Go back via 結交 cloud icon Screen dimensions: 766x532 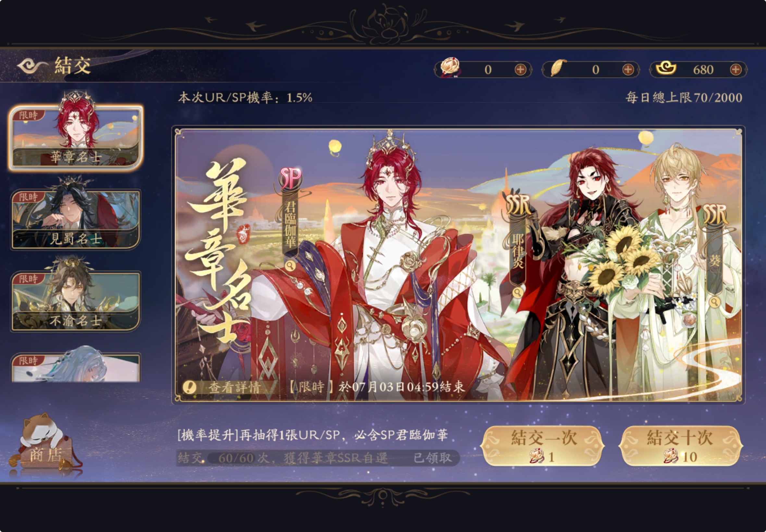tap(32, 65)
